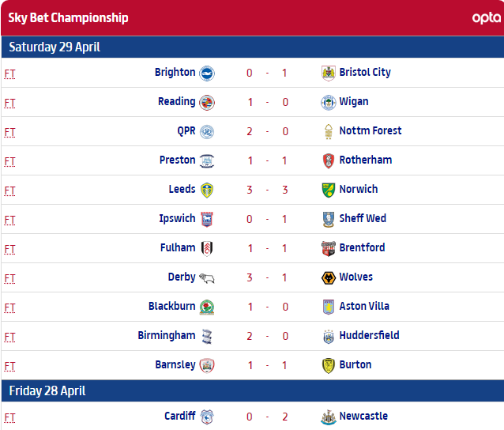Click the Derby ram crest icon
The image size is (504, 430).
207,277
